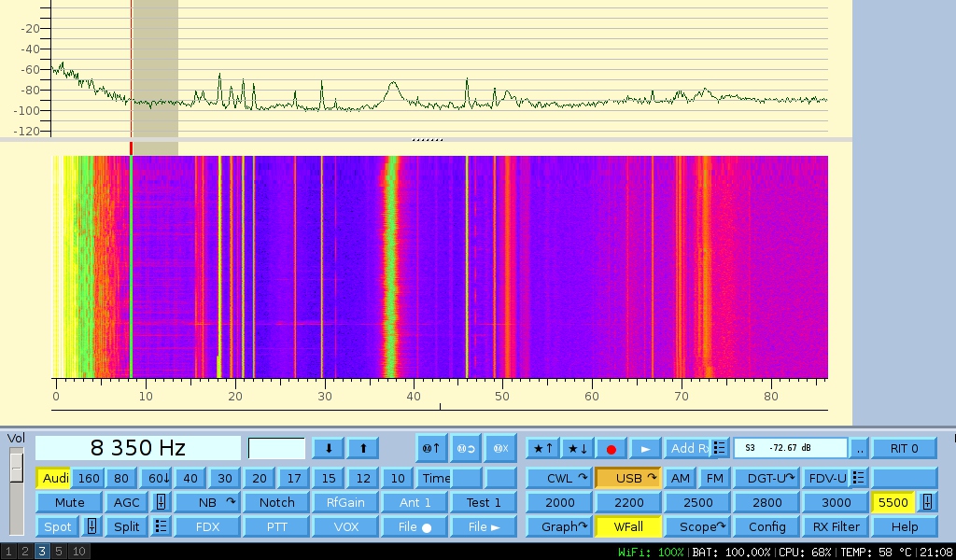Click the white play triangle button
Viewport: 956px width, 560px height.
[646, 449]
